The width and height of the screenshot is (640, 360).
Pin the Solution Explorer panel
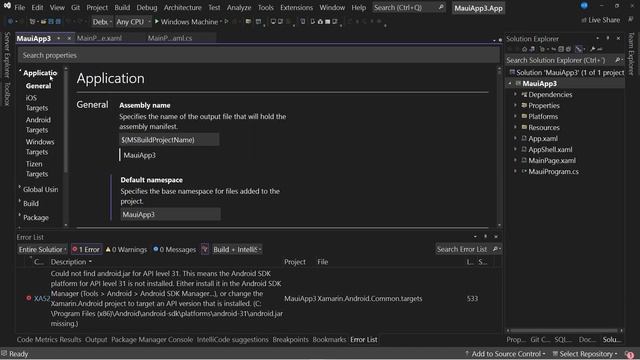click(x=608, y=38)
